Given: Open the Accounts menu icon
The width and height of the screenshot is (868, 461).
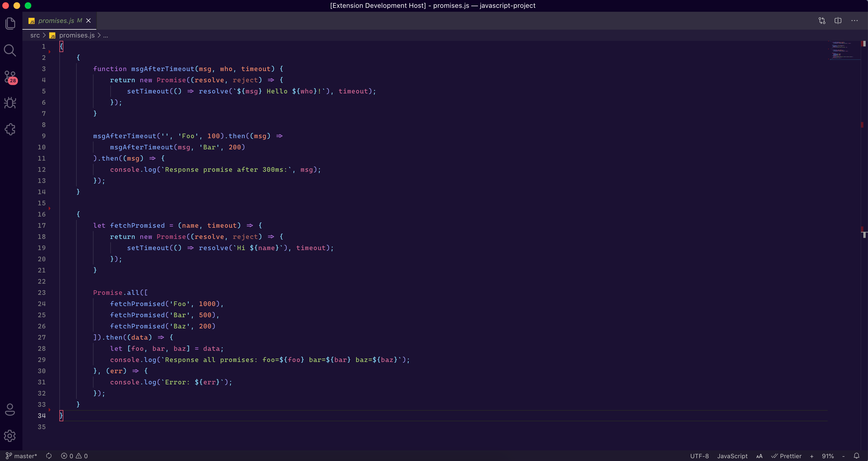Looking at the screenshot, I should pyautogui.click(x=10, y=410).
